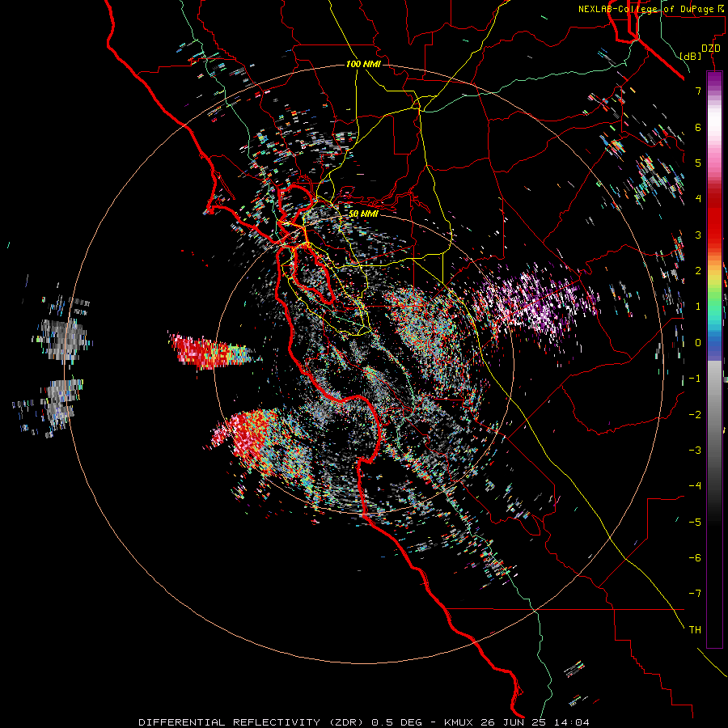Viewport: 728px width, 728px height.
Task: Select the 0 tick label on color scale
Action: [698, 343]
